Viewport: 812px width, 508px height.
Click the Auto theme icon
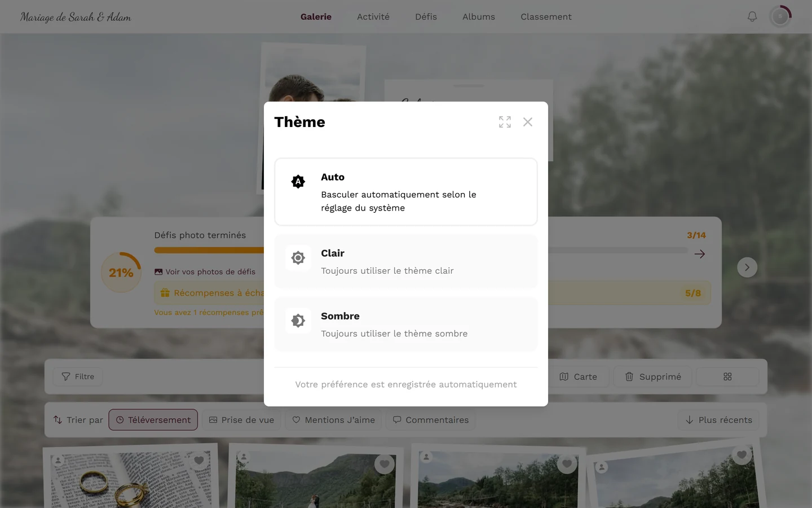[x=298, y=181]
